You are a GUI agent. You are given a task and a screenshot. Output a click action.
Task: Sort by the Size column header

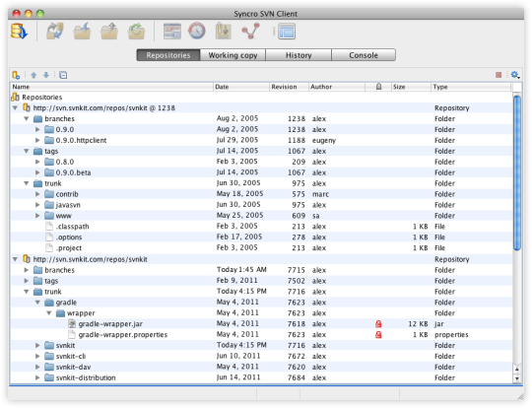(x=411, y=87)
